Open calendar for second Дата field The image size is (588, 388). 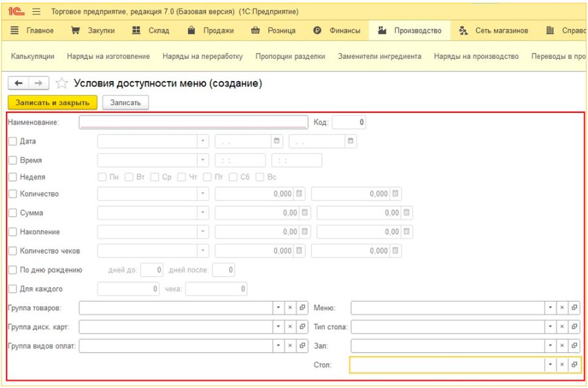pyautogui.click(x=350, y=141)
